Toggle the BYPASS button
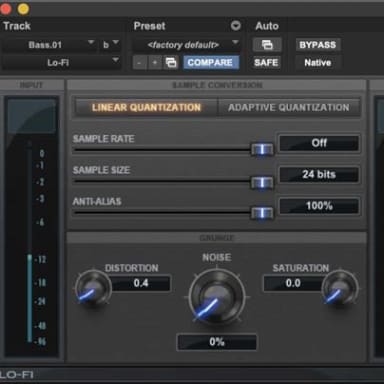 click(318, 45)
